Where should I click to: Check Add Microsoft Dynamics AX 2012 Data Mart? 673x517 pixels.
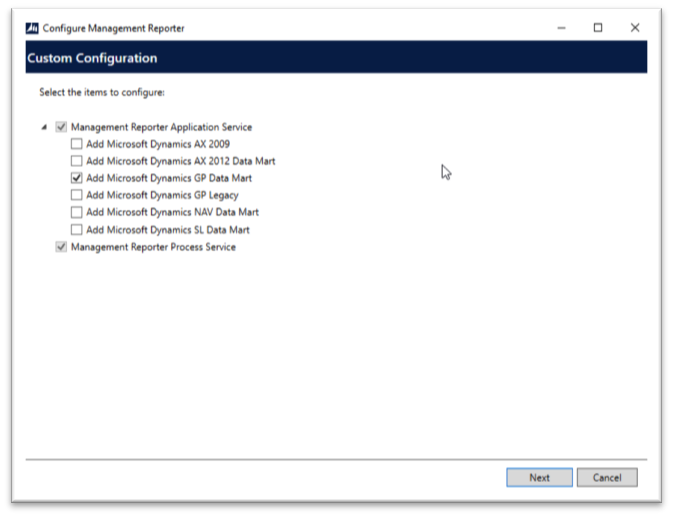pos(77,161)
